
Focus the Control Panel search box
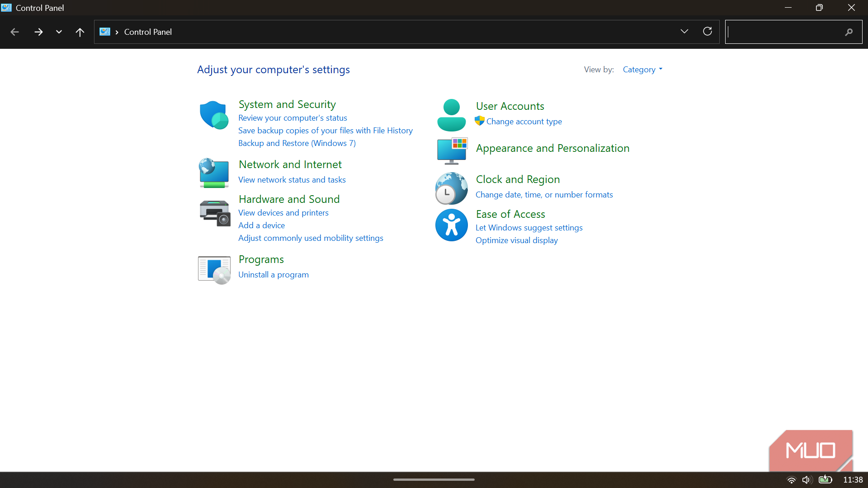pos(793,32)
